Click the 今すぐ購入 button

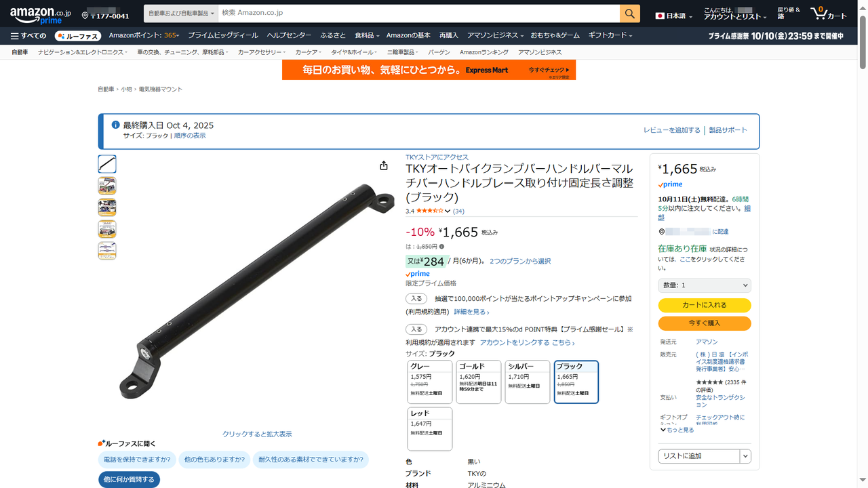click(705, 323)
